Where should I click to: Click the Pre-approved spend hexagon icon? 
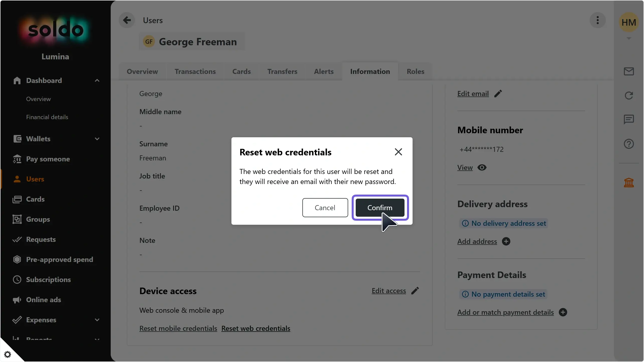pos(17,259)
